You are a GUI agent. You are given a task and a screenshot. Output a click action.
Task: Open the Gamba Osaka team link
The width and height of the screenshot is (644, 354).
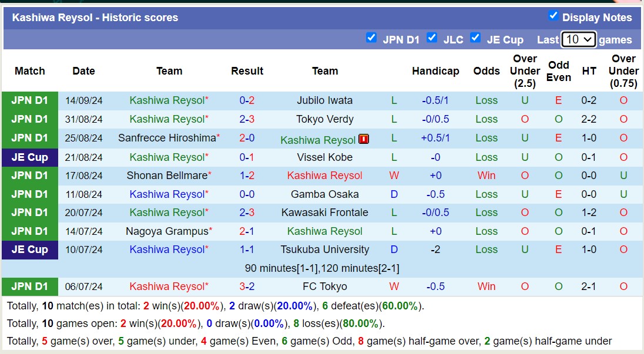324,194
